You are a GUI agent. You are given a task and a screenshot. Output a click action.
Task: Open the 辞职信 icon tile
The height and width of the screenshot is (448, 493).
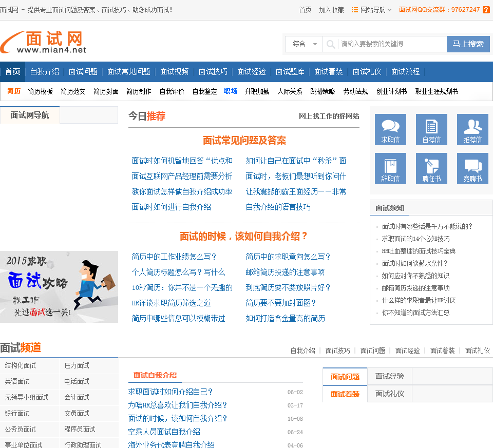pos(390,168)
